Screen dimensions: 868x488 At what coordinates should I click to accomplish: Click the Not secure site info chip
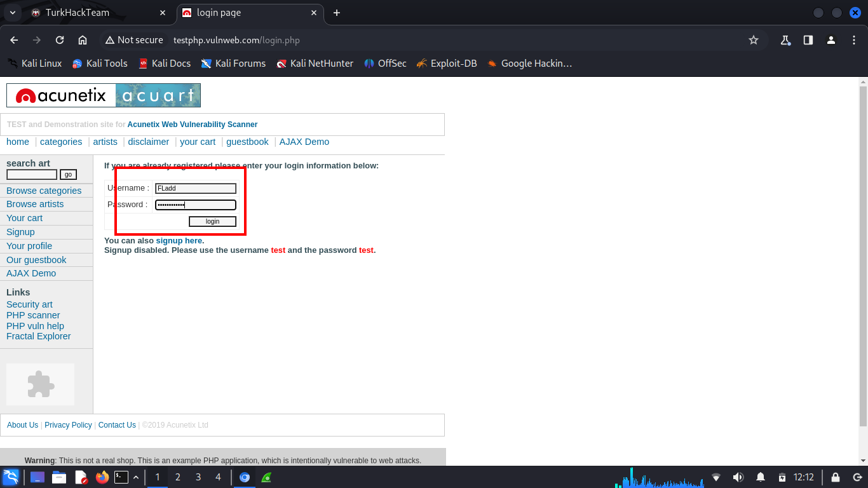134,40
